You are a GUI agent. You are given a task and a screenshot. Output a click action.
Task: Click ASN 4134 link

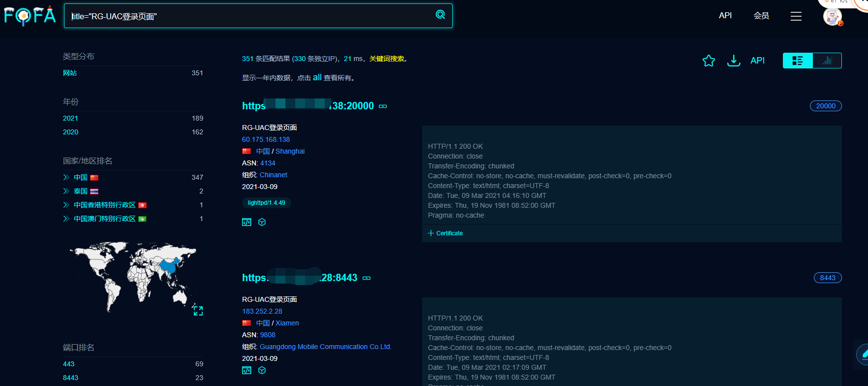(x=268, y=163)
